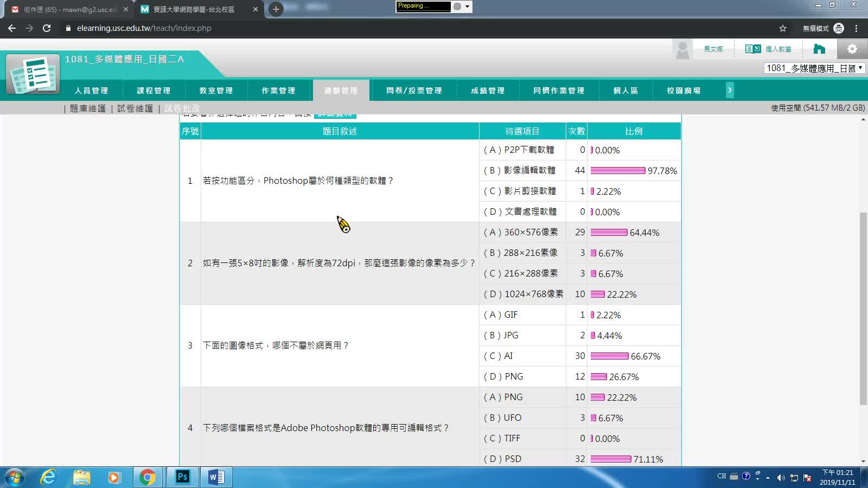868x488 pixels.
Task: Click the scrollbar down arrow
Action: pyautogui.click(x=863, y=461)
